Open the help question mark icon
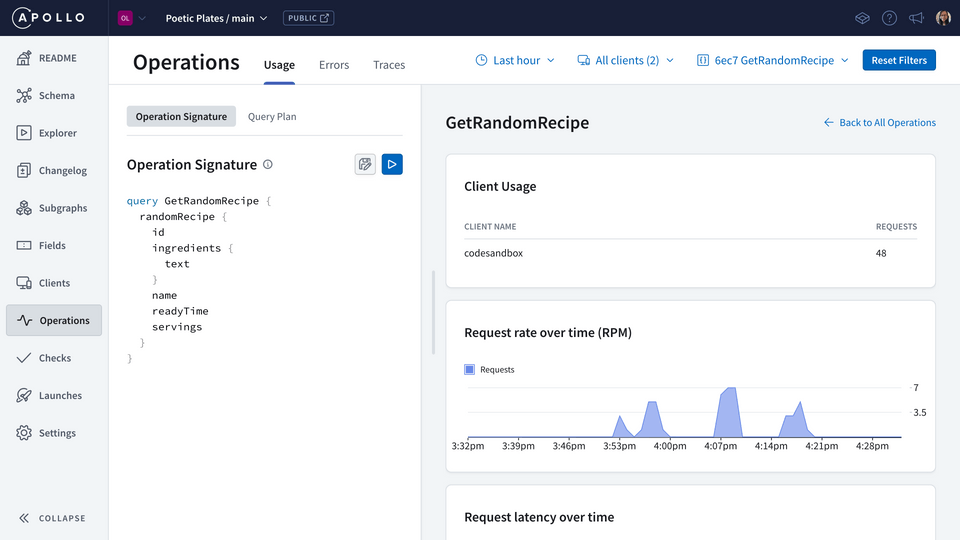960x540 pixels. 889,18
